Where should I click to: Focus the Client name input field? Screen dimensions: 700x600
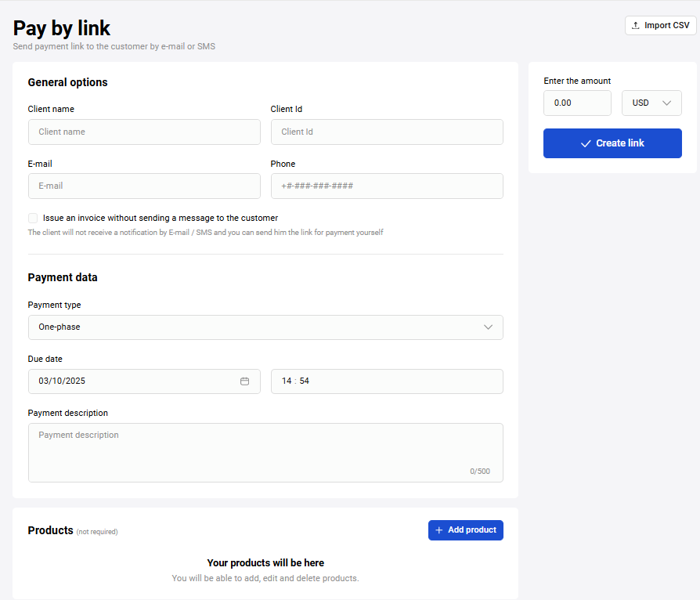tap(144, 132)
